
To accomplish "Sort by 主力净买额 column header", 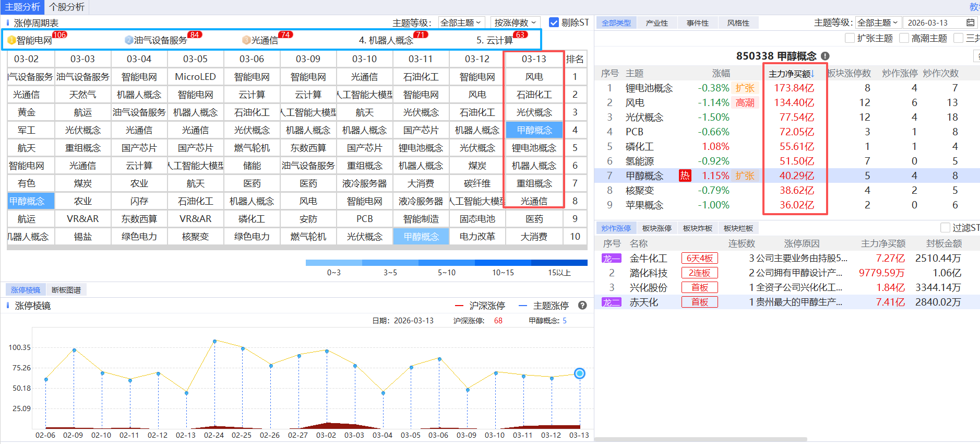I will tap(791, 74).
